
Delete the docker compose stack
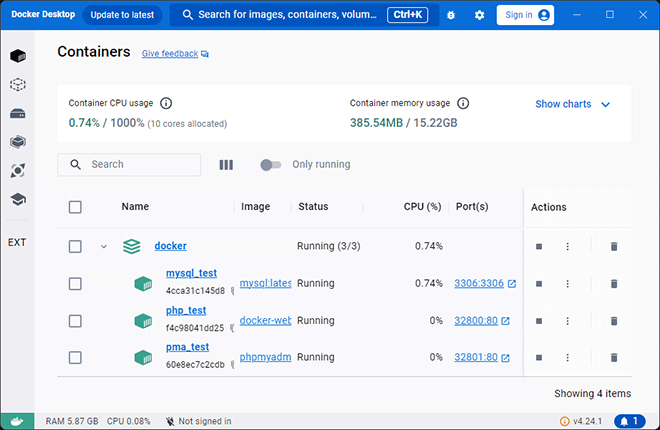point(614,247)
